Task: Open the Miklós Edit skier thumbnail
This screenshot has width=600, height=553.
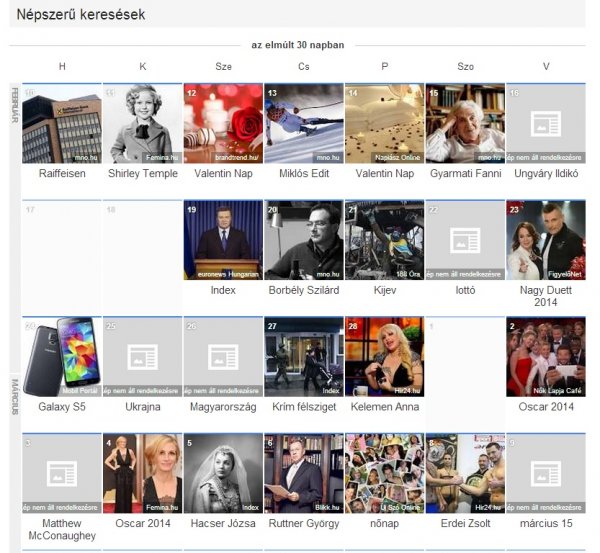Action: (x=303, y=123)
